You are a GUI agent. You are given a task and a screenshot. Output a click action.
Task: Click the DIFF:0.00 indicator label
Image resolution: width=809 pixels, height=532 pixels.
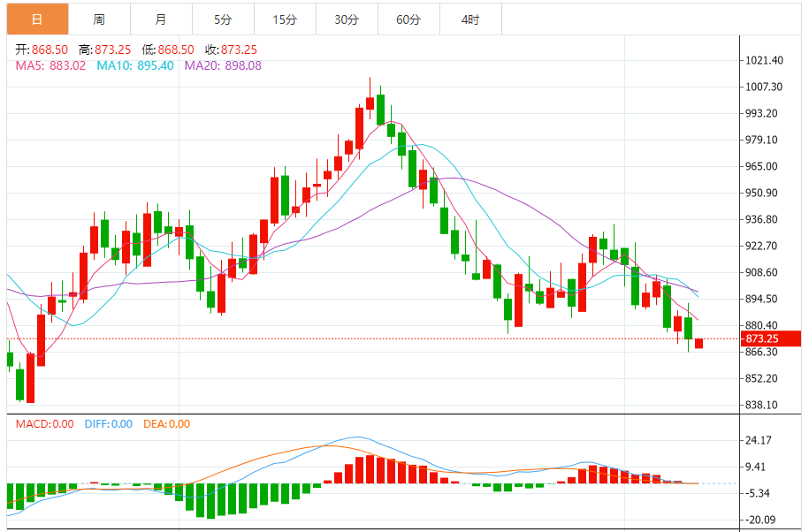pyautogui.click(x=109, y=424)
